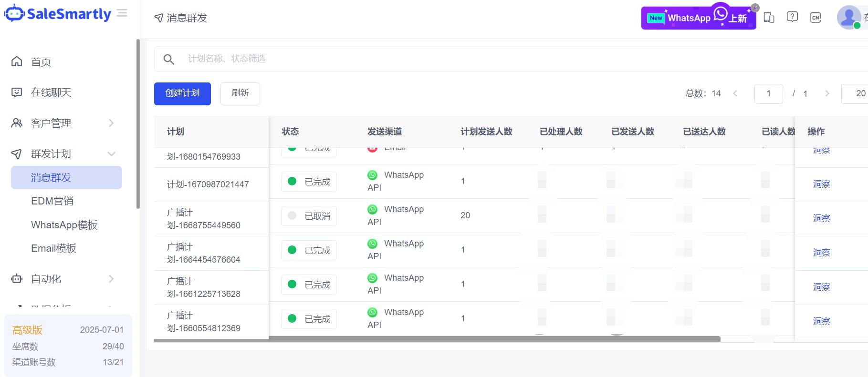This screenshot has height=377, width=868.
Task: Open the 20 per page dropdown
Action: pyautogui.click(x=855, y=93)
